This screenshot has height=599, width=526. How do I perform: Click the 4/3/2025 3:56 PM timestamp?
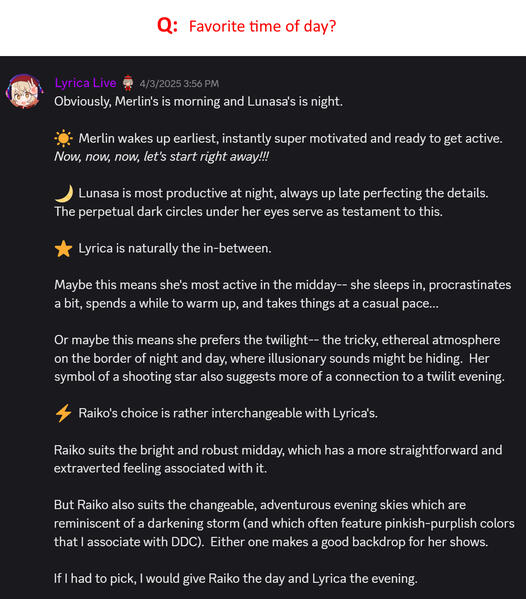click(x=179, y=84)
